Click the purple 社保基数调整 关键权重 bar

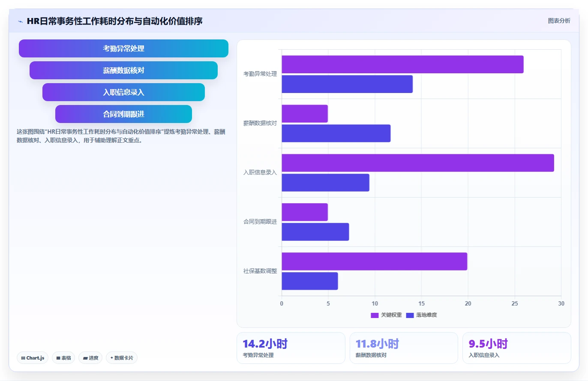tap(375, 261)
